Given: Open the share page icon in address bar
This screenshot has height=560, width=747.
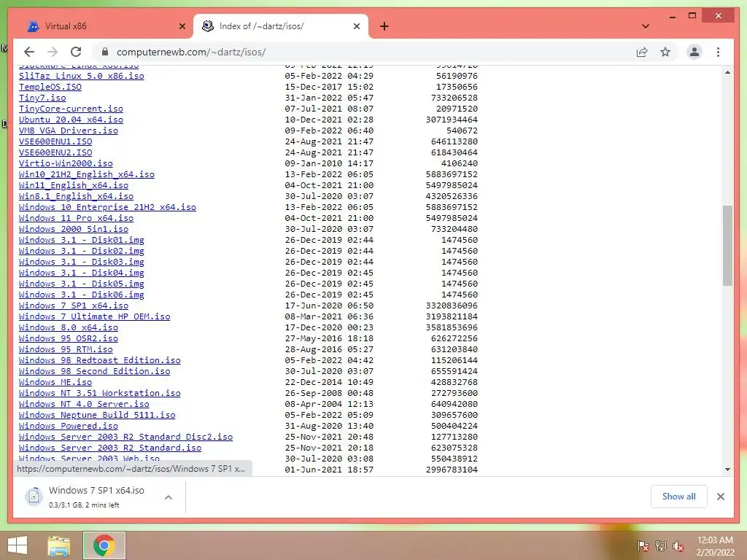Looking at the screenshot, I should coord(642,52).
